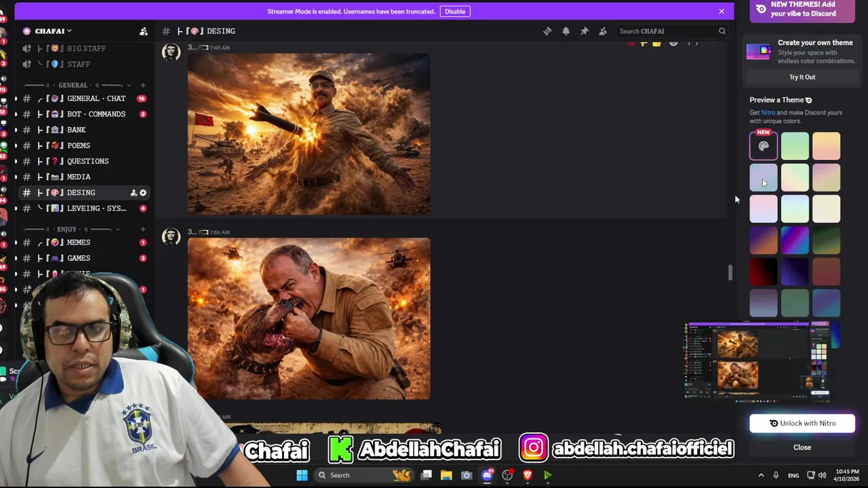This screenshot has height=488, width=868.
Task: Show hidden system tray icons
Action: click(761, 475)
